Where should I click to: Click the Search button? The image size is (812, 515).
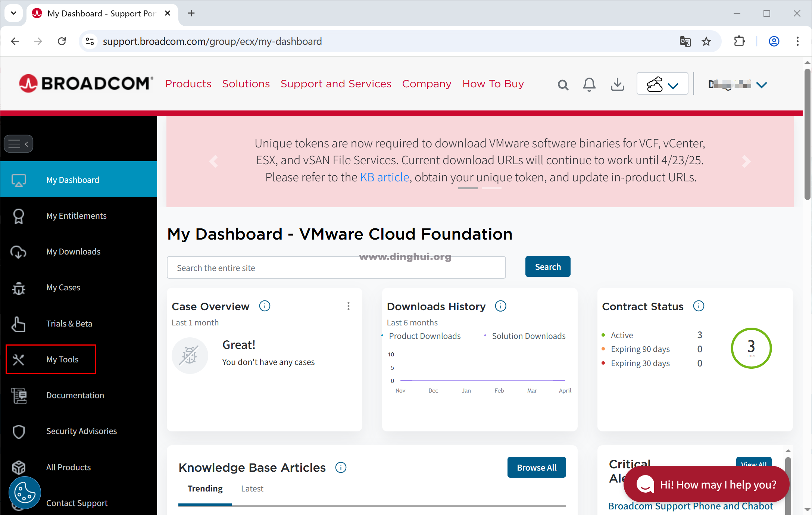[548, 266]
